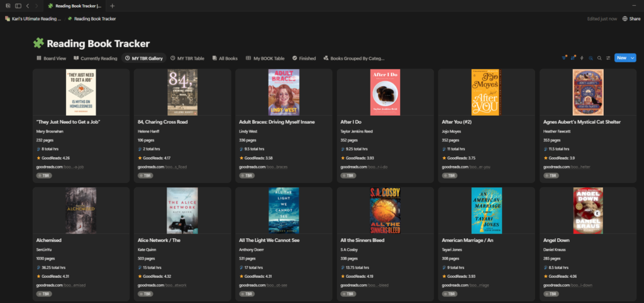This screenshot has width=644, height=303.
Task: Click 'Agnes Aubert's Mystical Cat Shelter' title
Action: pos(582,122)
